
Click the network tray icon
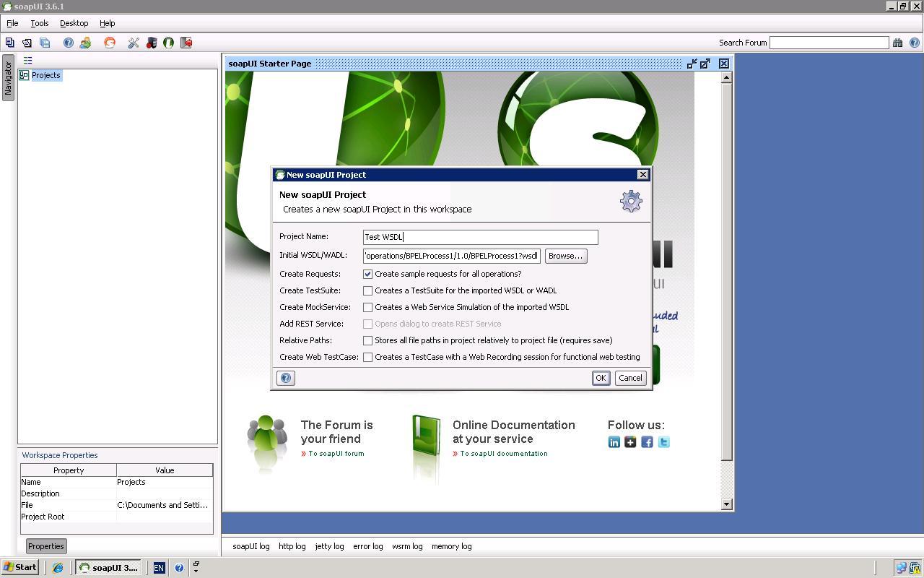pos(902,568)
